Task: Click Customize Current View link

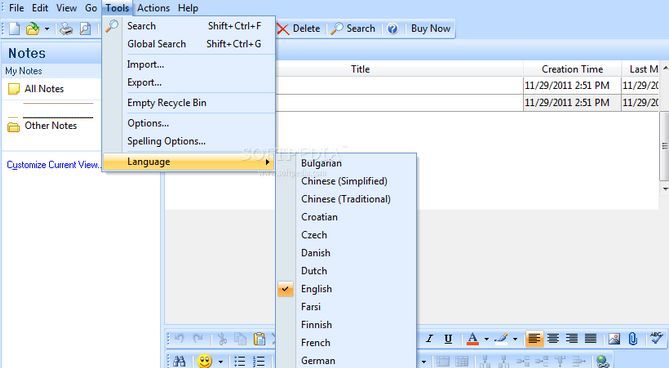Action: click(x=53, y=165)
